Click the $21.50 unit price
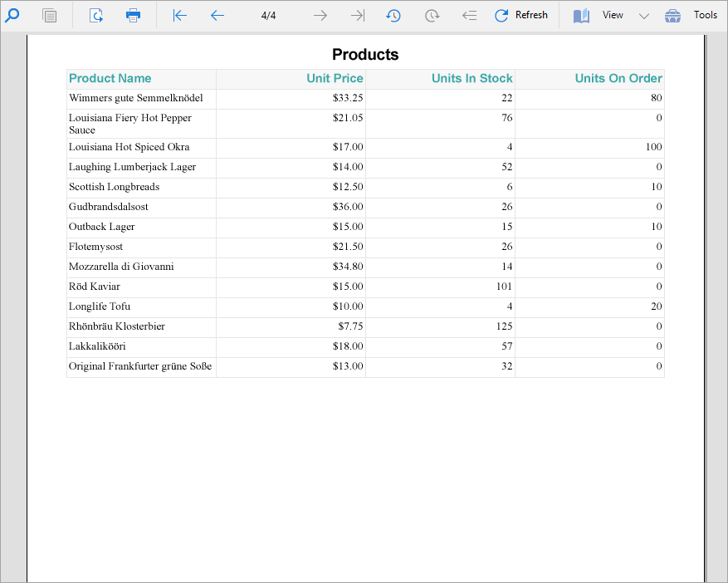The height and width of the screenshot is (583, 728). (x=348, y=247)
